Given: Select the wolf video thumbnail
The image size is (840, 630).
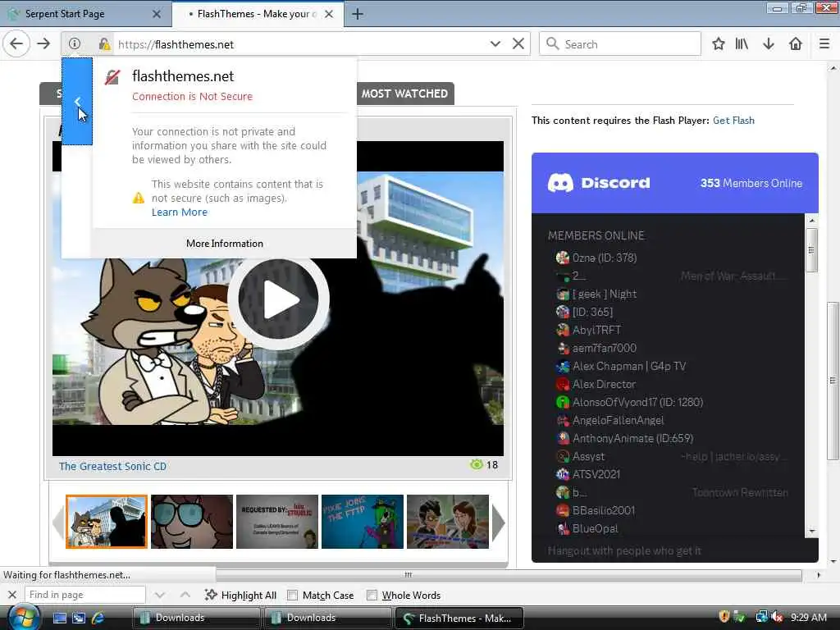Looking at the screenshot, I should 107,521.
